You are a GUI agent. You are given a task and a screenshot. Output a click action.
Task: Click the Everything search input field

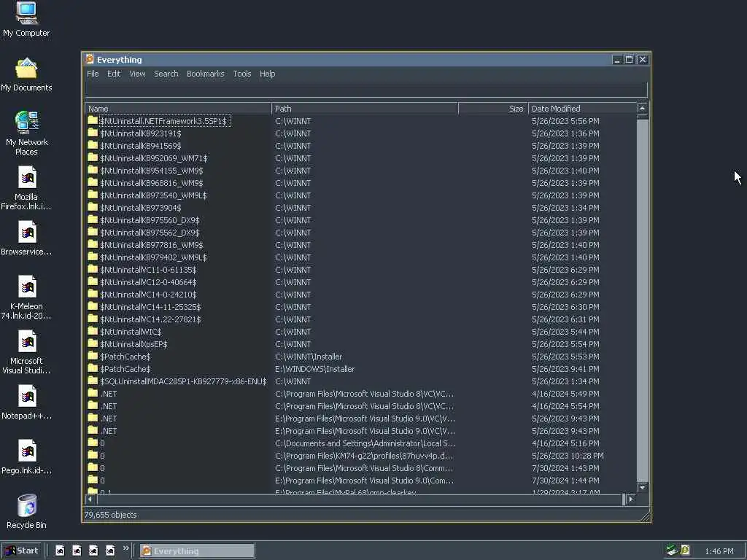click(366, 90)
